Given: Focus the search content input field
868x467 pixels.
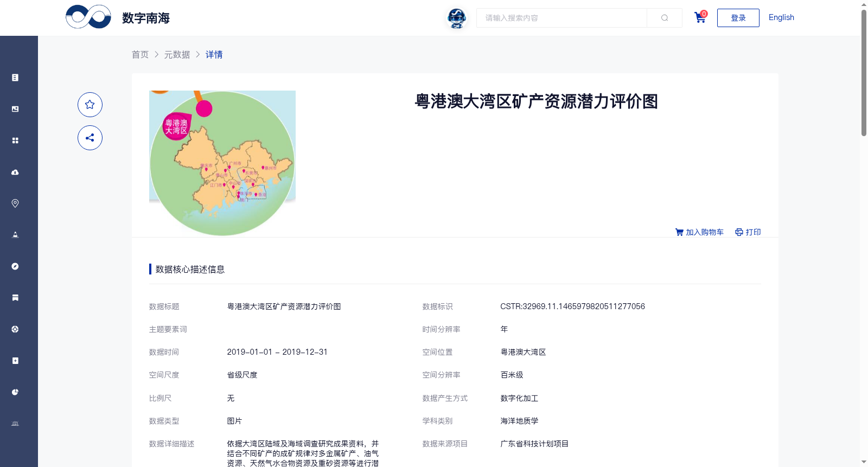Looking at the screenshot, I should (x=561, y=18).
